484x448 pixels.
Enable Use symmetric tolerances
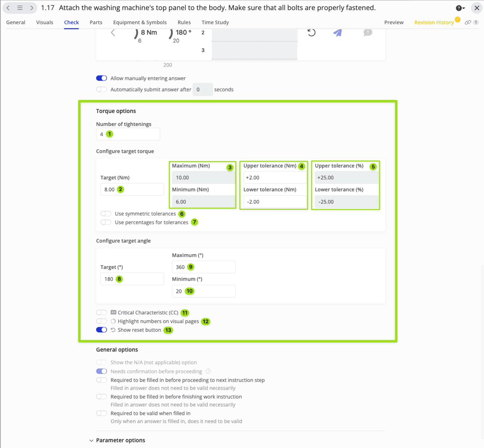[x=106, y=214]
